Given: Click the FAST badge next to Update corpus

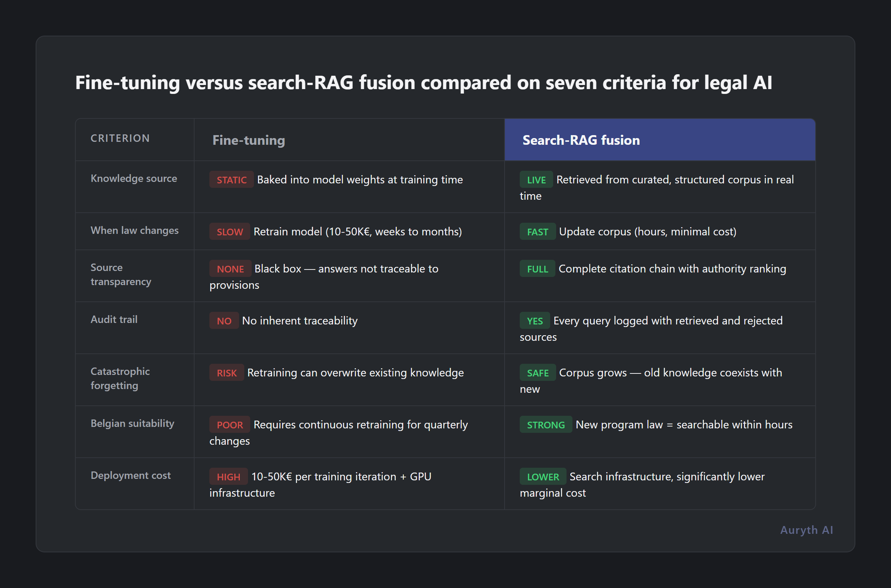Looking at the screenshot, I should pos(537,231).
